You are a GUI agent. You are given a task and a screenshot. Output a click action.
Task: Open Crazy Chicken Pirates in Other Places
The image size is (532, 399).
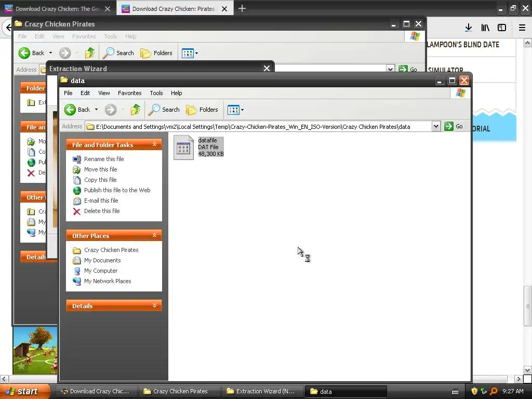click(x=111, y=250)
